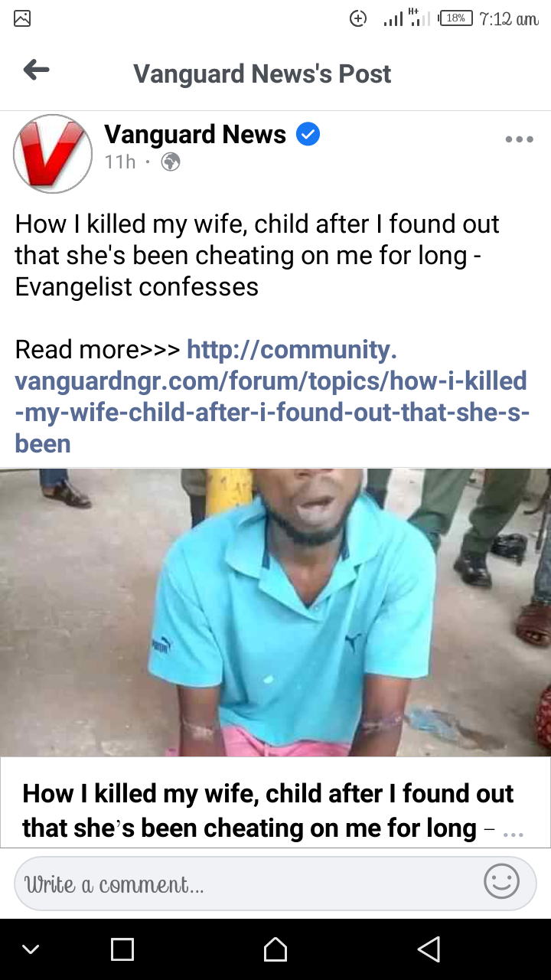Focus the Write a comment field

[275, 884]
